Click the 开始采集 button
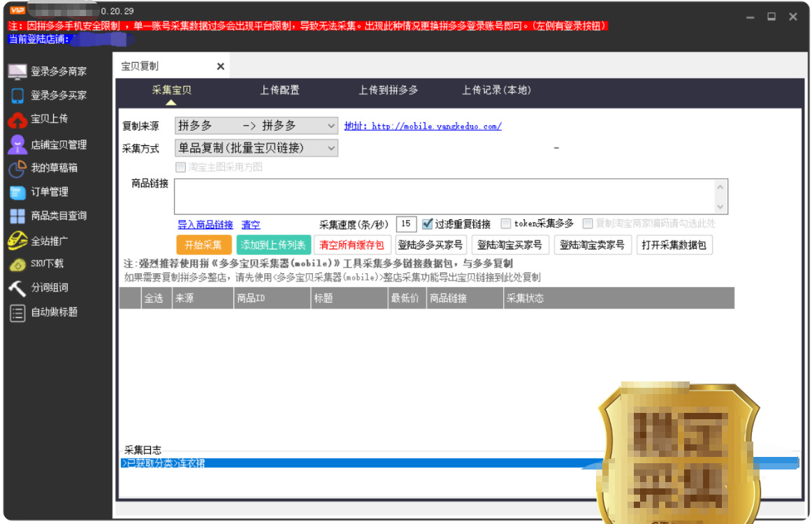Viewport: 812px width, 524px height. click(x=203, y=245)
